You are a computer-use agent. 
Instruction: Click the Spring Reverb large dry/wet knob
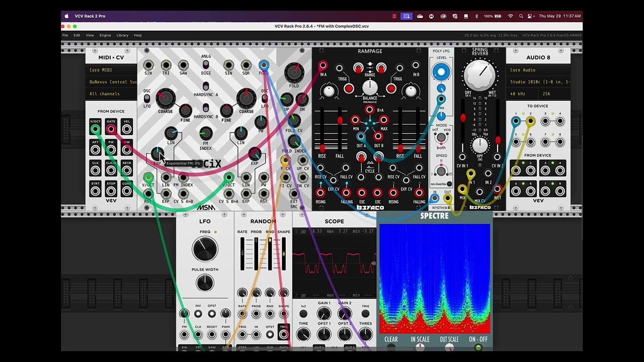(479, 74)
